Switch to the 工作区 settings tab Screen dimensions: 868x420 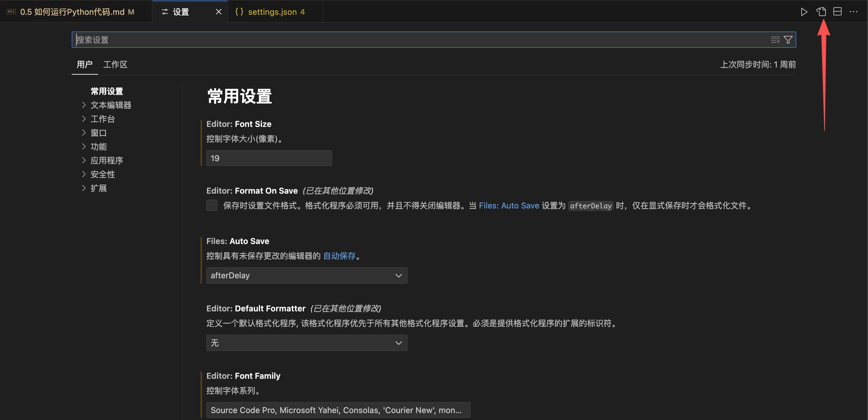point(115,65)
